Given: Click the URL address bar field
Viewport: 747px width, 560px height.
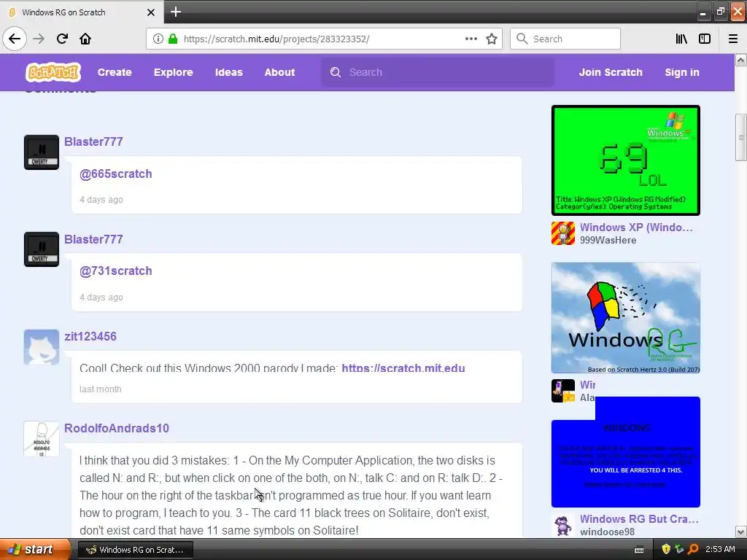Looking at the screenshot, I should [x=324, y=39].
